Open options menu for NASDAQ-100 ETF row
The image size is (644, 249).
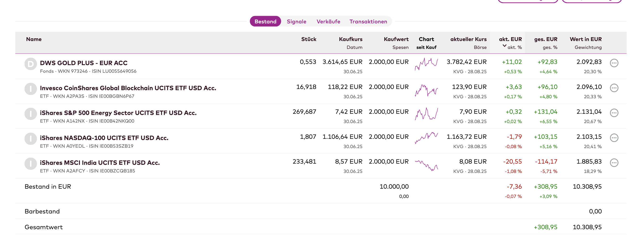614,138
